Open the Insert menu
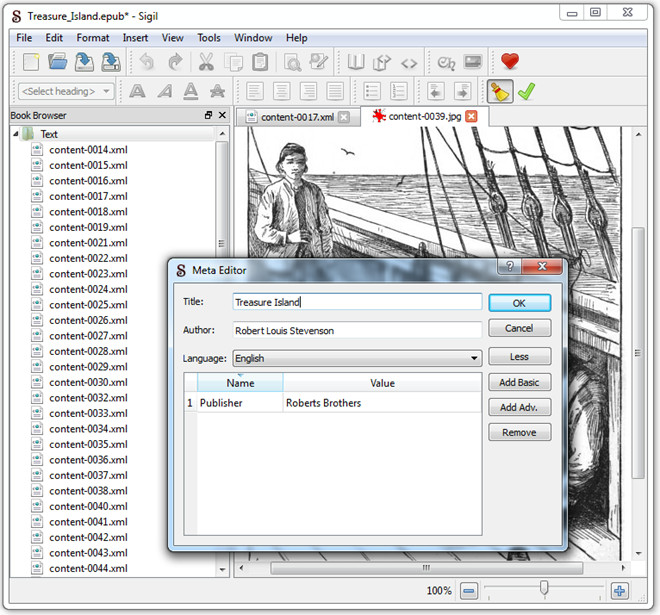The width and height of the screenshot is (660, 615). click(x=135, y=38)
